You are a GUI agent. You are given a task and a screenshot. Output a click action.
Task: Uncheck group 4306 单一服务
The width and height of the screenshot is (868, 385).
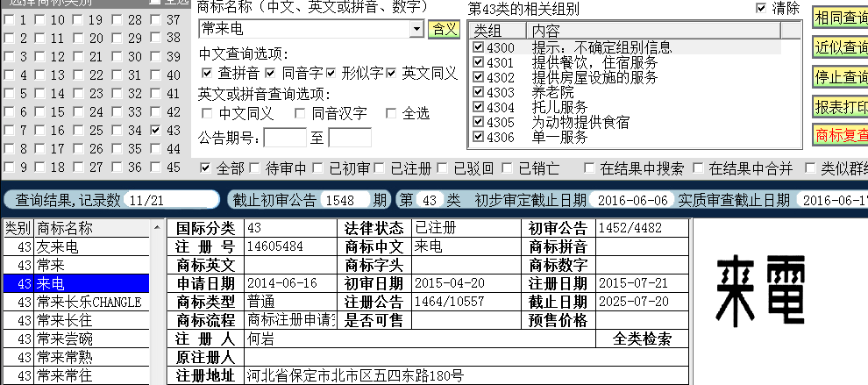(x=479, y=136)
